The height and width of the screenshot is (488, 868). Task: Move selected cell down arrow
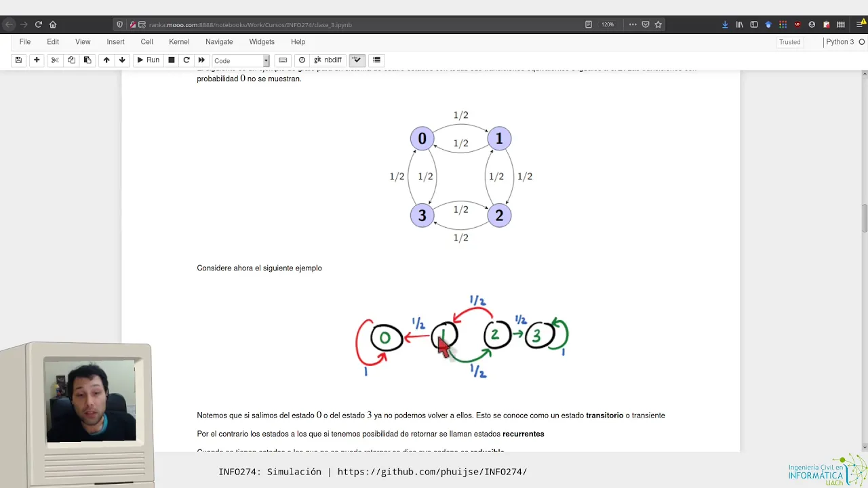tap(122, 60)
